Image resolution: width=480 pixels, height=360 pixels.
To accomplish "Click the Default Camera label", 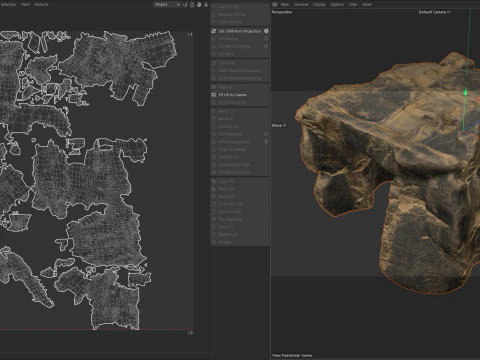I will coord(432,12).
